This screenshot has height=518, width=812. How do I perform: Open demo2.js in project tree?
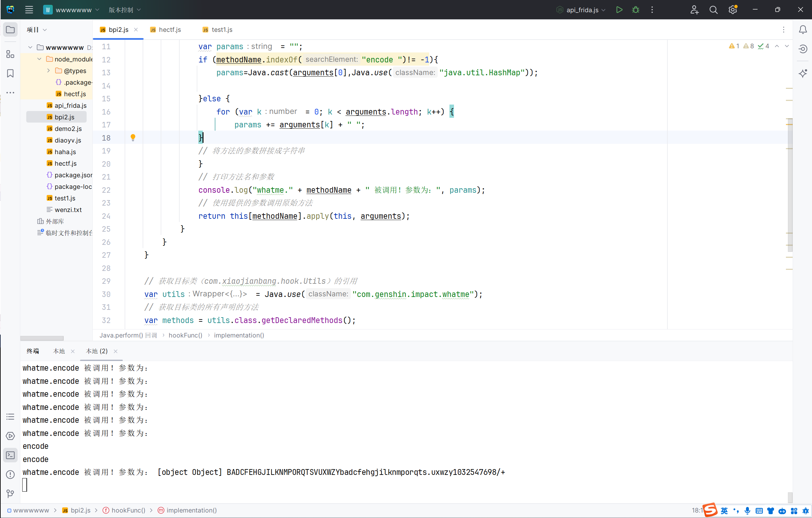(x=64, y=129)
